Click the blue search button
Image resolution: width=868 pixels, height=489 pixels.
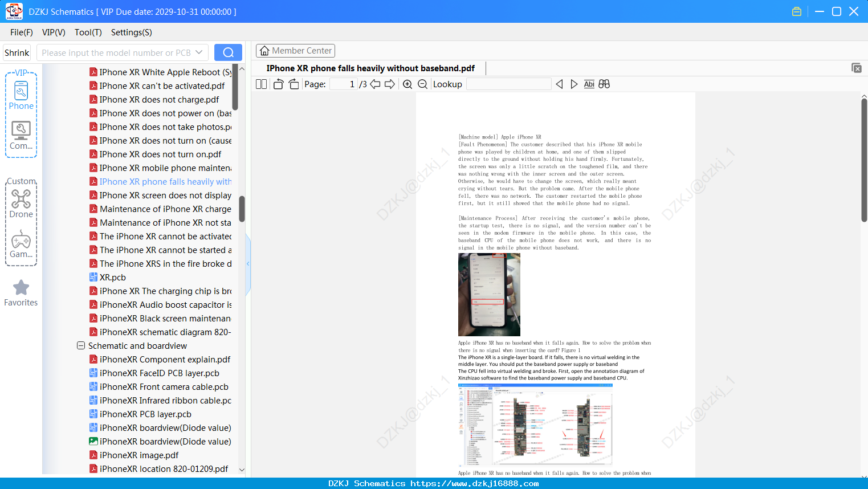coord(228,52)
